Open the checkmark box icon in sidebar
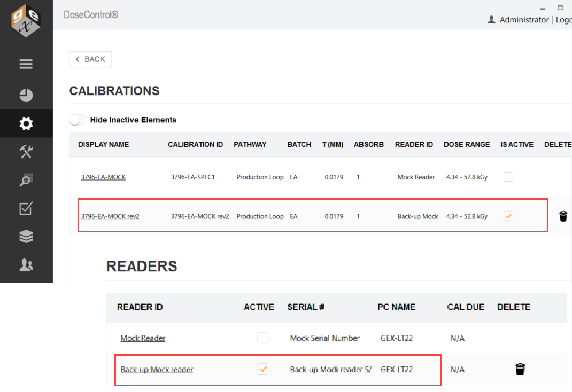The height and width of the screenshot is (392, 572). 26,208
